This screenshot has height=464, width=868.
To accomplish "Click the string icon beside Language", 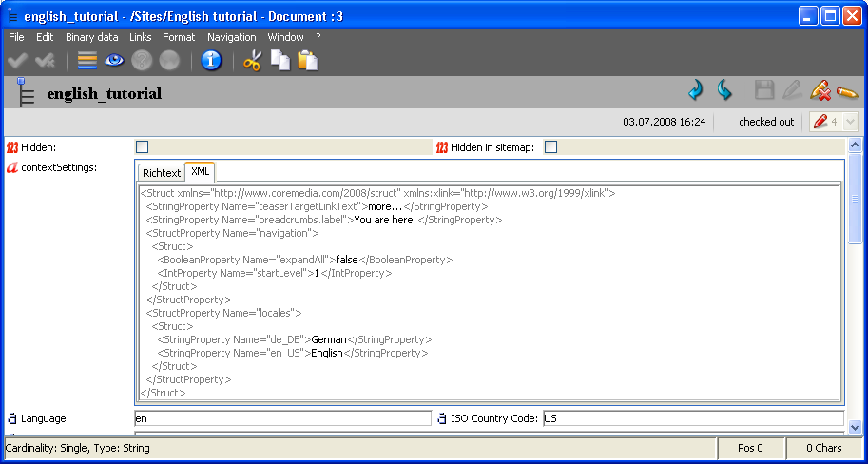I will 12,419.
